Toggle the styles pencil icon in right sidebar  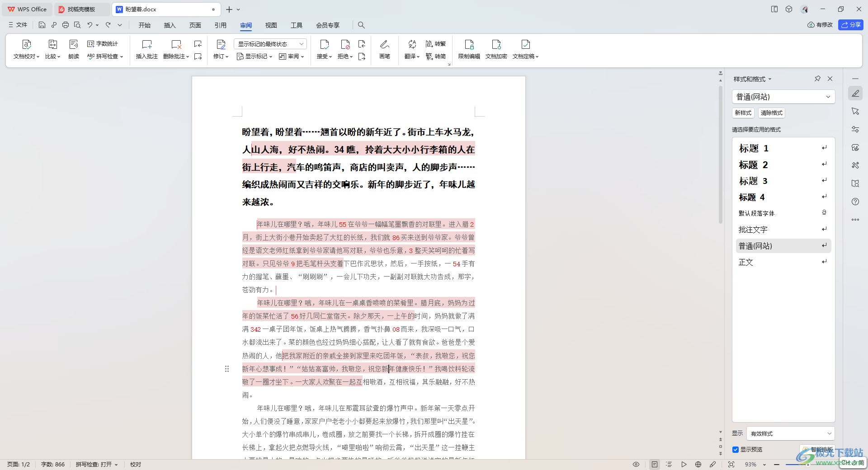tap(855, 93)
